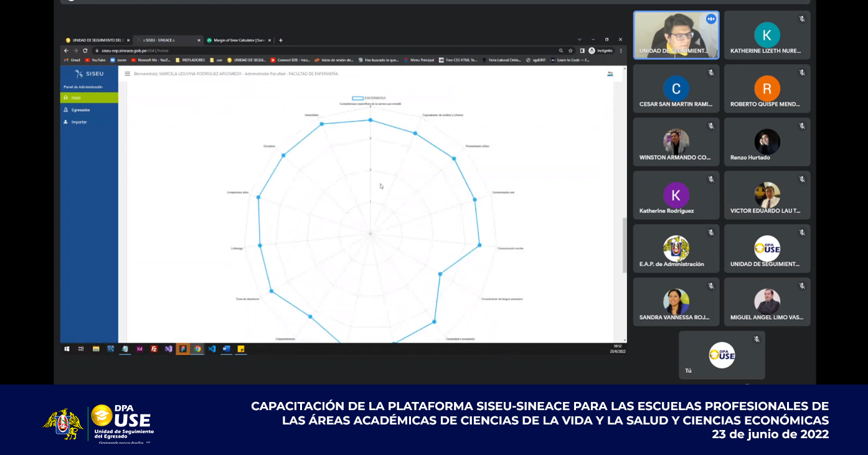The height and width of the screenshot is (455, 868).
Task: Open Chrome three-dot options menu
Action: tap(621, 50)
